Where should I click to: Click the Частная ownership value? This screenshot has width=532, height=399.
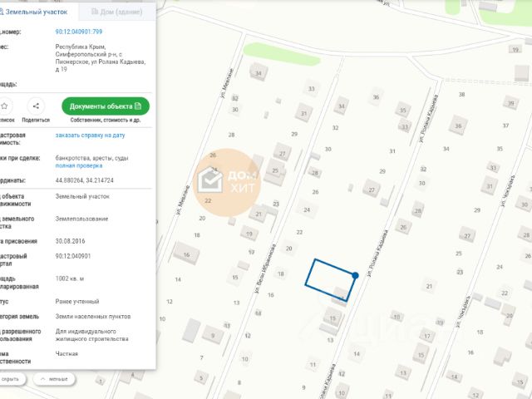tap(66, 353)
